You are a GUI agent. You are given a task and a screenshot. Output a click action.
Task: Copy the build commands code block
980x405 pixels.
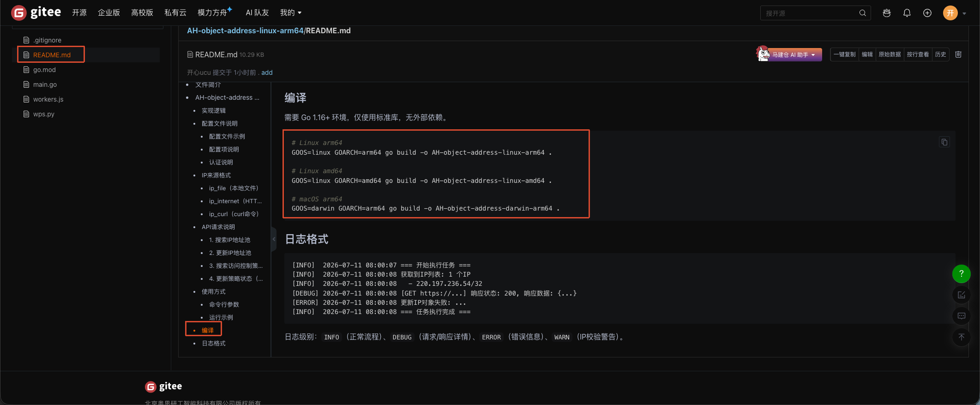(x=944, y=142)
